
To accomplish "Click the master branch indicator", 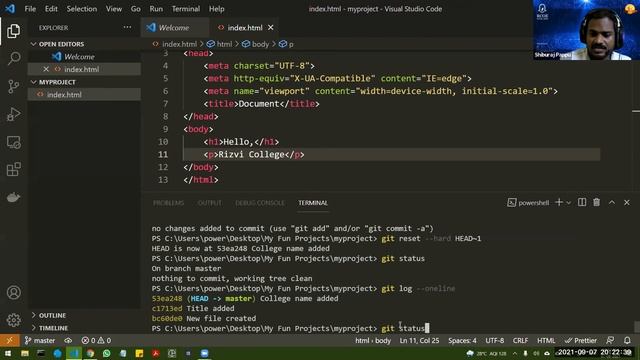I will (x=40, y=340).
